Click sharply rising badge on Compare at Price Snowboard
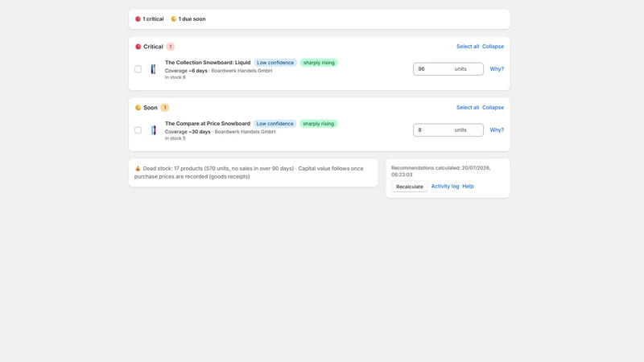 318,124
